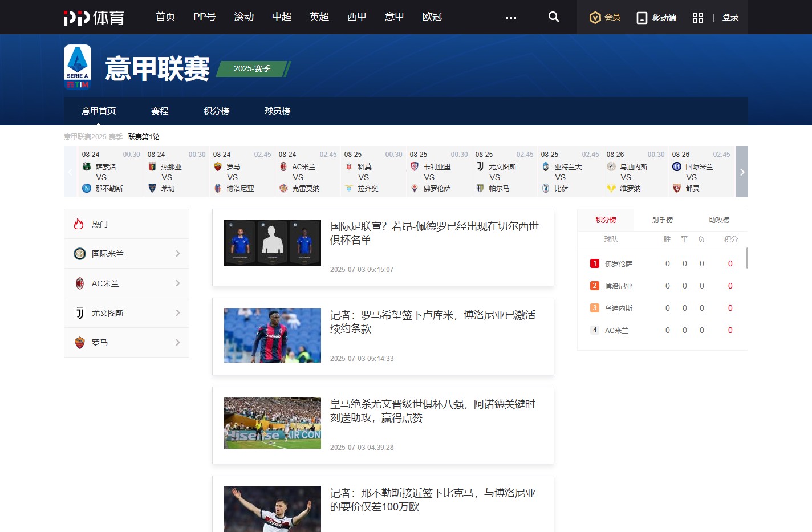Click the 尤文图斯 crest in sidebar
This screenshot has width=812, height=532.
click(x=80, y=313)
